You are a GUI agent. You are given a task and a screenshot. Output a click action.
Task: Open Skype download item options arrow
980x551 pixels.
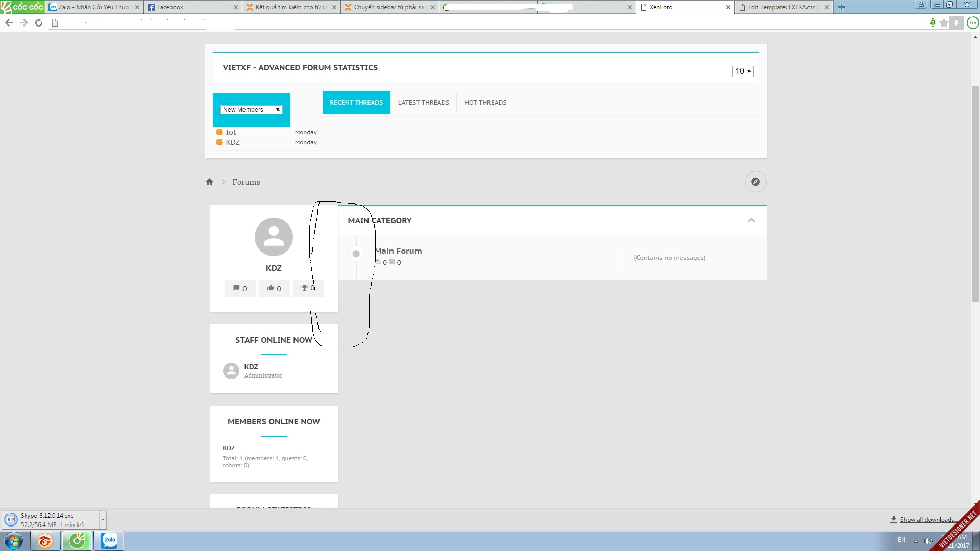[103, 520]
